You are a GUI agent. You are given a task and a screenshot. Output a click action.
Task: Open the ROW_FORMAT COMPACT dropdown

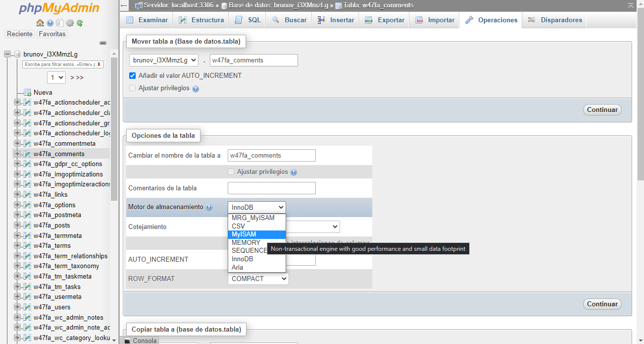point(258,279)
